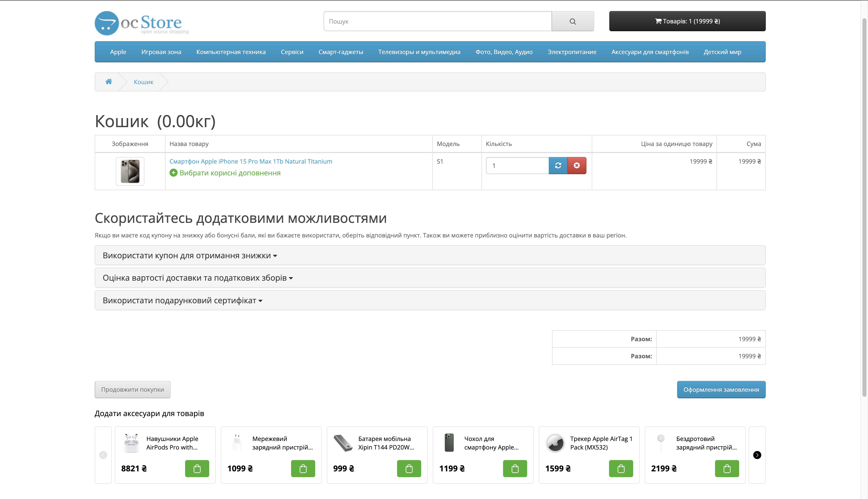The height and width of the screenshot is (499, 868).
Task: Click the iPhone product thumbnail
Action: [x=130, y=171]
